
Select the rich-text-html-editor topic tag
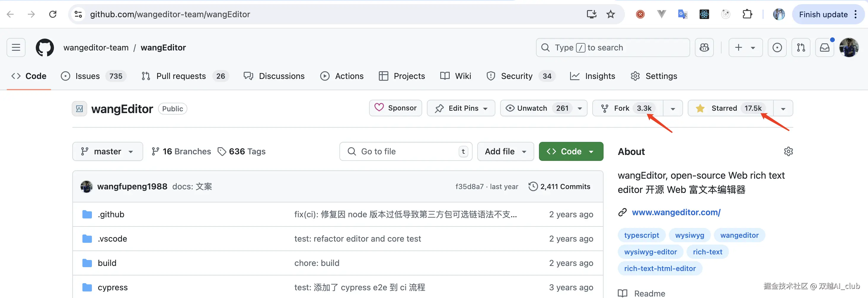pos(660,268)
